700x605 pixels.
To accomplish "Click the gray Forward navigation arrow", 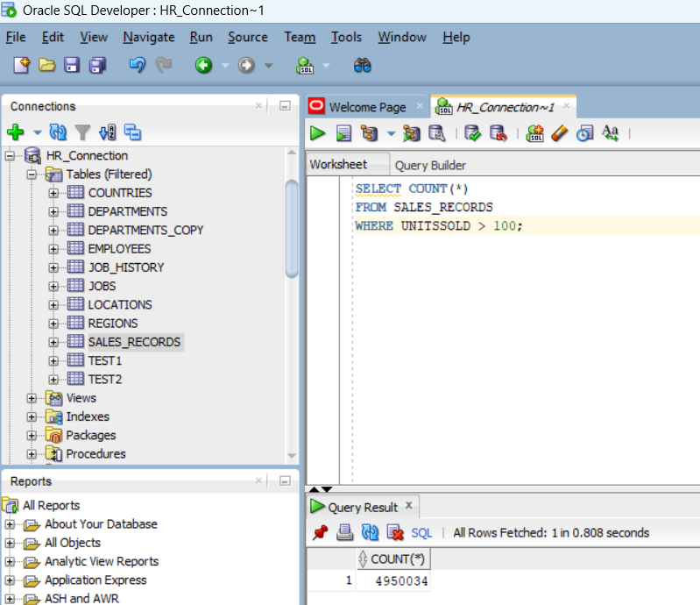I will tap(246, 65).
